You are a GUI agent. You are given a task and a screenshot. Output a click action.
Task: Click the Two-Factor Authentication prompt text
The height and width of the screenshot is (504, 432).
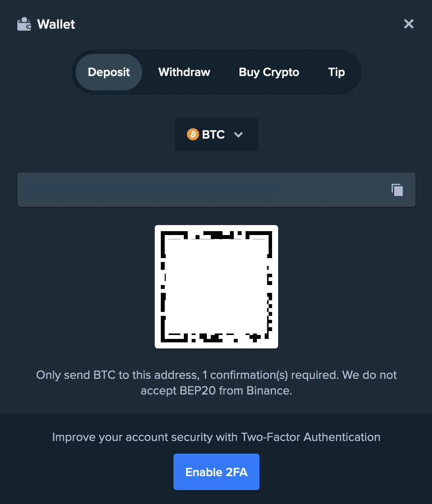pyautogui.click(x=216, y=437)
